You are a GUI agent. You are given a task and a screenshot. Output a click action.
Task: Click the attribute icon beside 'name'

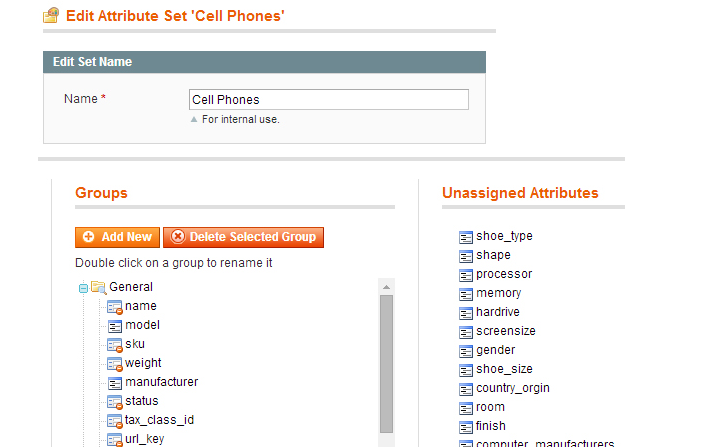115,307
